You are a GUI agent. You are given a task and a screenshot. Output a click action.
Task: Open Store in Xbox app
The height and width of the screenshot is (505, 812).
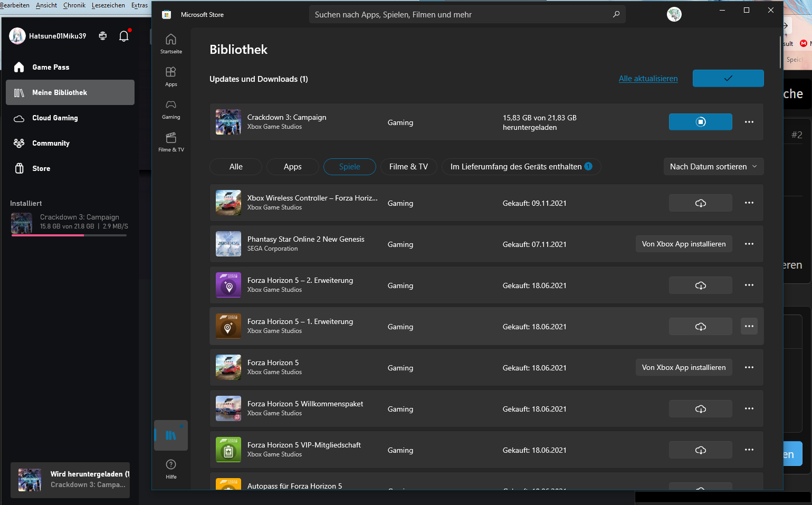click(70, 168)
